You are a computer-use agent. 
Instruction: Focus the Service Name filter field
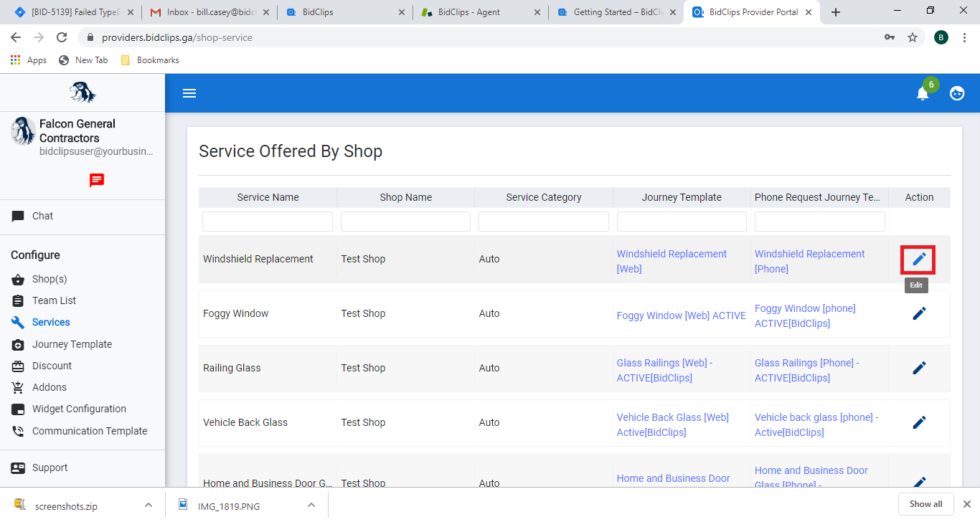[268, 222]
